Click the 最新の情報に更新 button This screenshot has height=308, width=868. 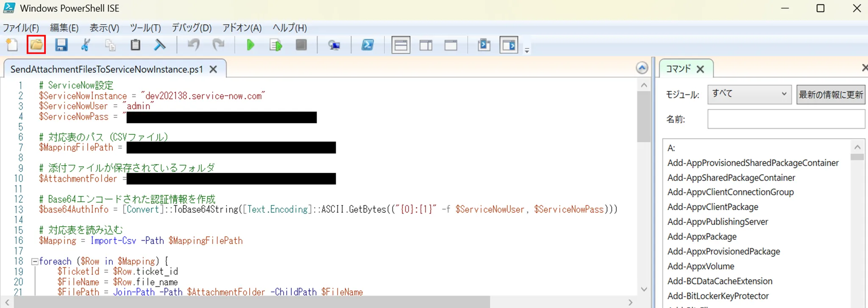831,94
